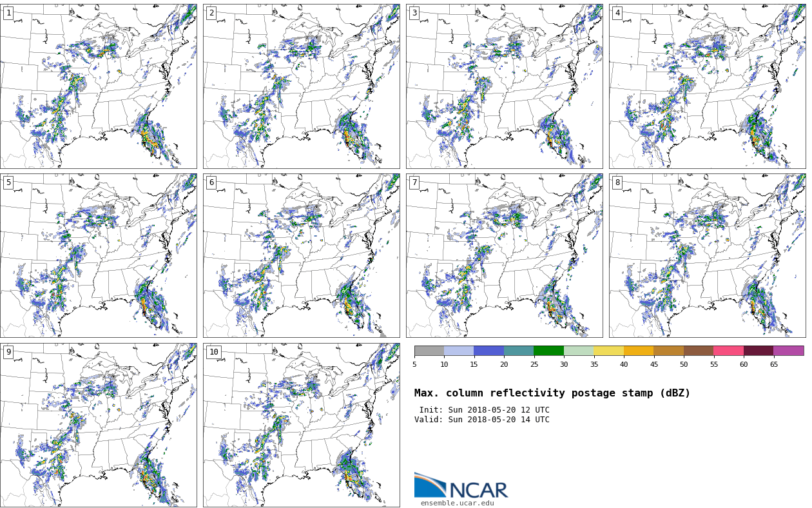This screenshot has width=812, height=508.
Task: Click ensemble member 7 map panel
Action: tap(504, 255)
